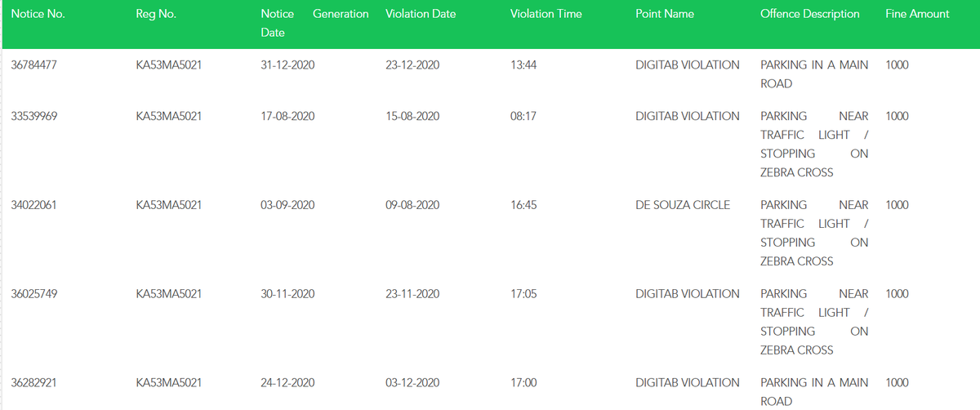This screenshot has height=410, width=980.
Task: Click the Violation Time column header
Action: [x=546, y=14]
